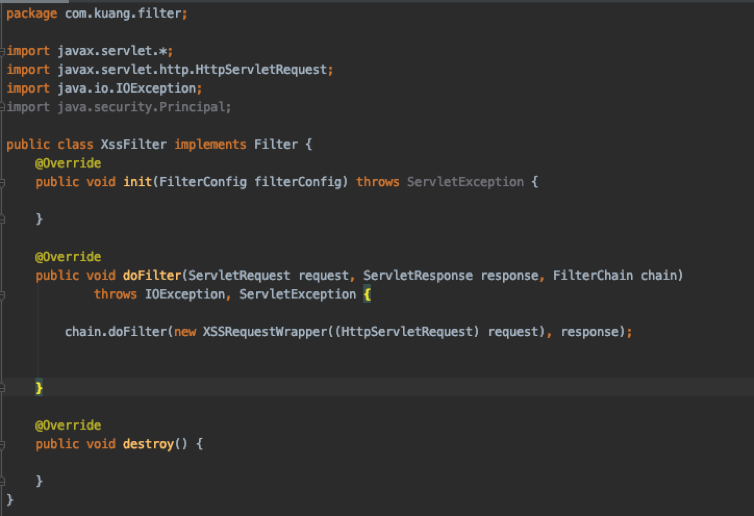Click the 'package' keyword

pos(32,13)
